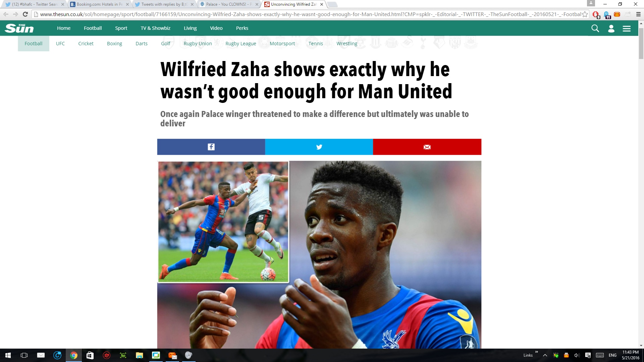Share the article by email

coord(427,147)
